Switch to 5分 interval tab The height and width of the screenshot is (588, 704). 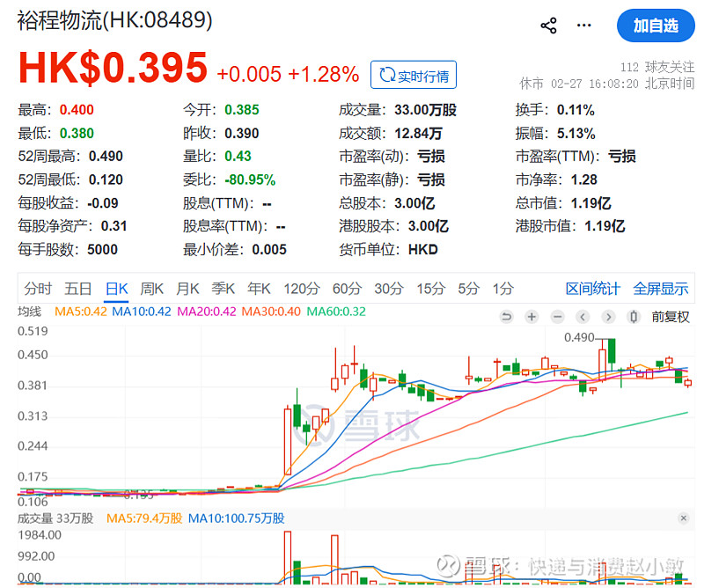(x=469, y=289)
